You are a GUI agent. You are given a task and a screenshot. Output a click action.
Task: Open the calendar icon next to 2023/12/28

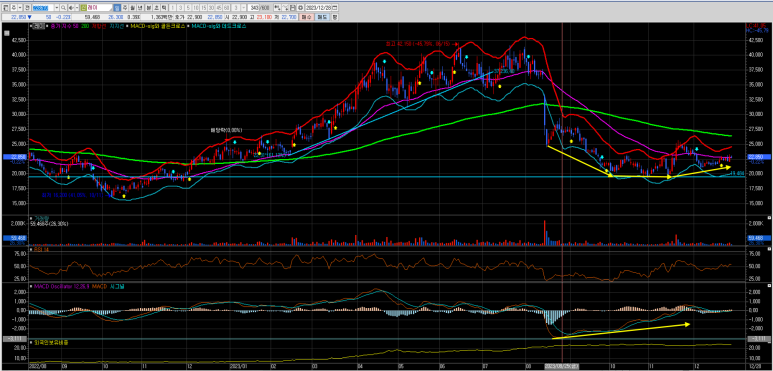[335, 8]
